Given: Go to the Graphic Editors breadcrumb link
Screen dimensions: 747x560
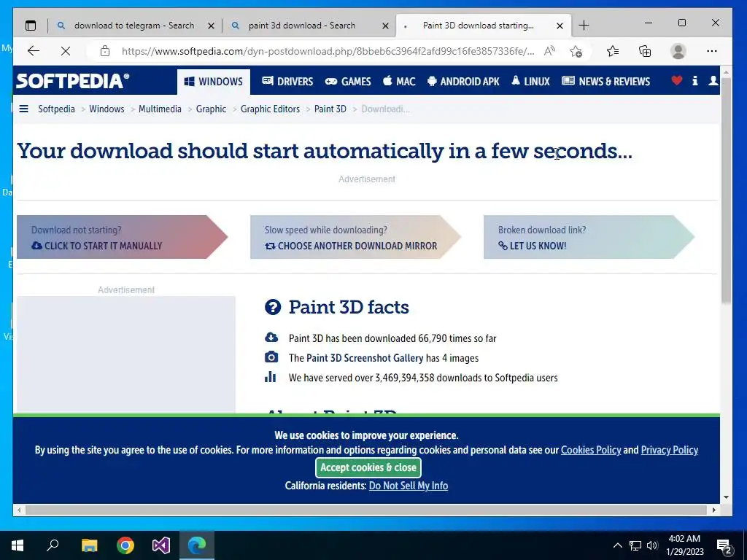Looking at the screenshot, I should click(x=270, y=109).
